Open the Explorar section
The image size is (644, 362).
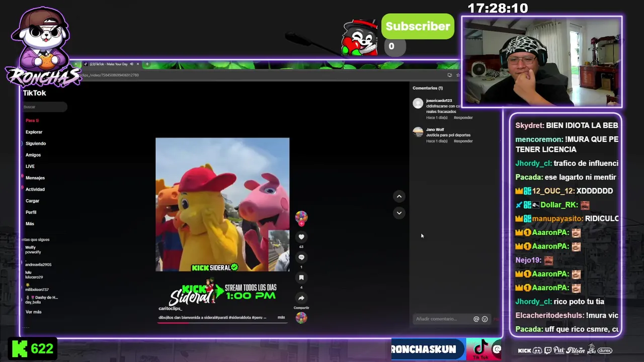pos(34,132)
